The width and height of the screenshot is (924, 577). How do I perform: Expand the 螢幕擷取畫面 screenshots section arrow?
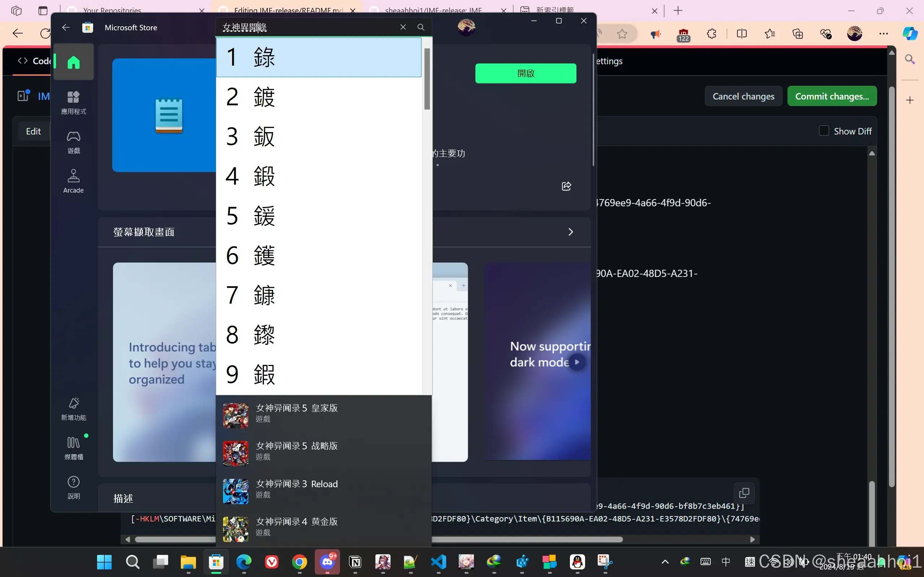pyautogui.click(x=570, y=232)
